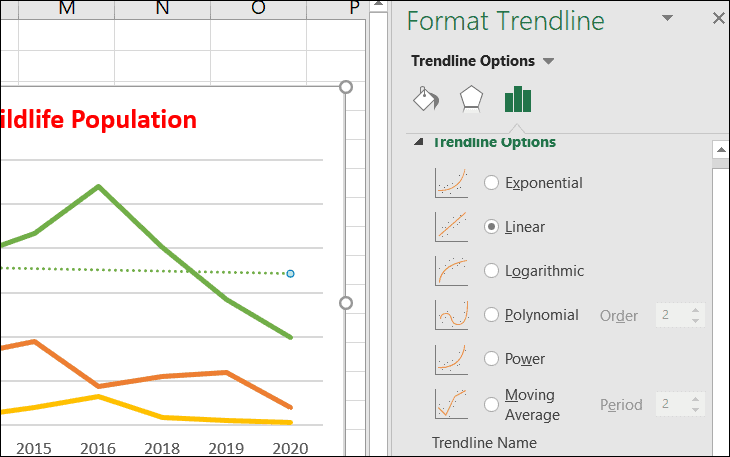This screenshot has width=730, height=457.
Task: Select column N header
Action: [162, 9]
